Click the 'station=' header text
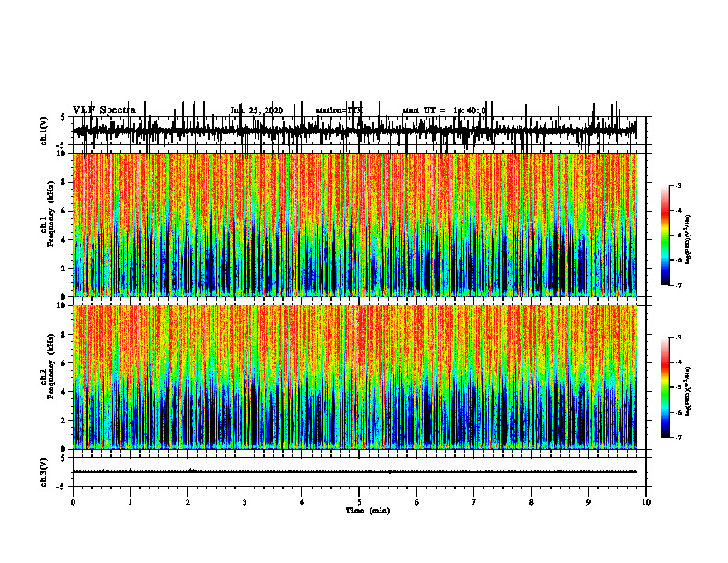Viewport: 728px width, 563px height. click(332, 110)
